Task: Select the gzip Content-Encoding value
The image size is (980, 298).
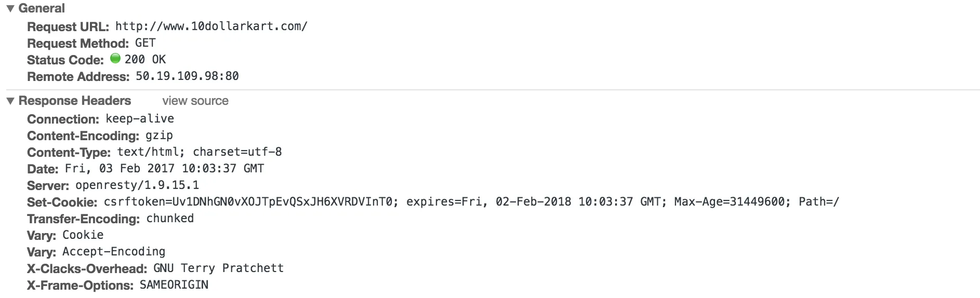Action: (x=158, y=136)
